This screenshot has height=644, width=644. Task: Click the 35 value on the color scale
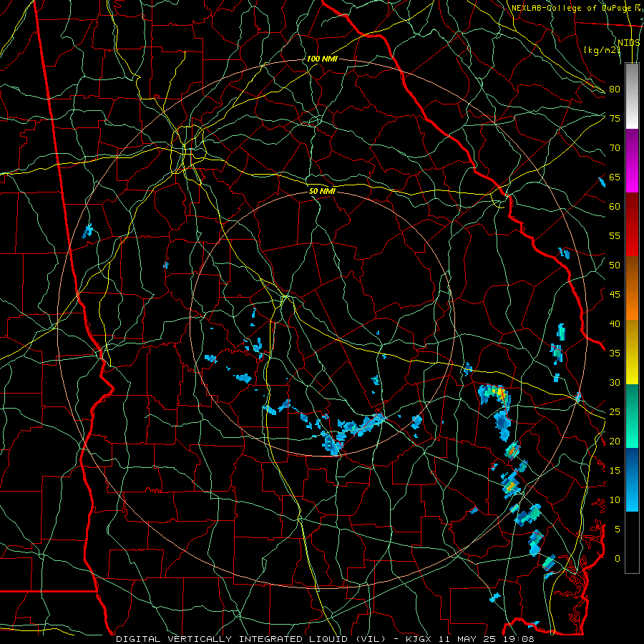(615, 353)
